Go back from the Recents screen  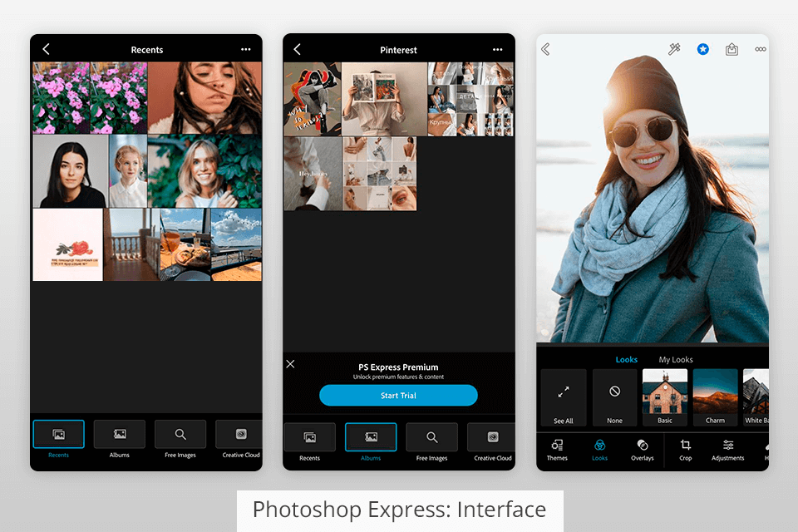[x=47, y=49]
